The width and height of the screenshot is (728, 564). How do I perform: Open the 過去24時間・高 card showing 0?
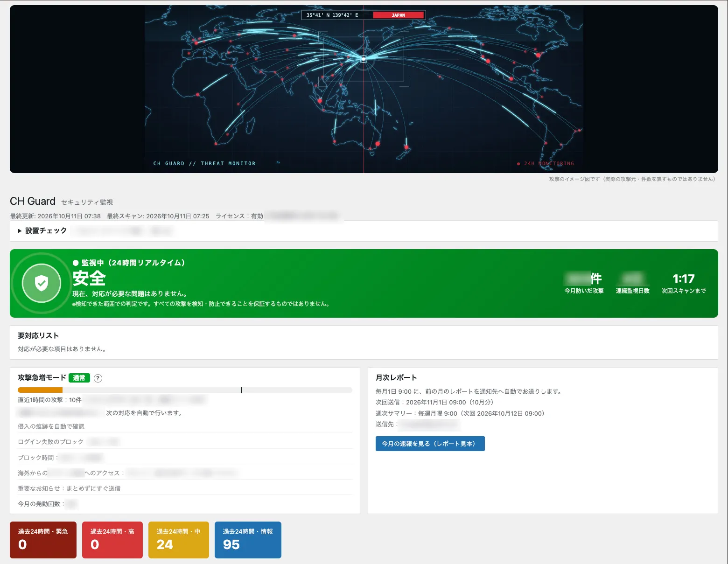point(112,540)
